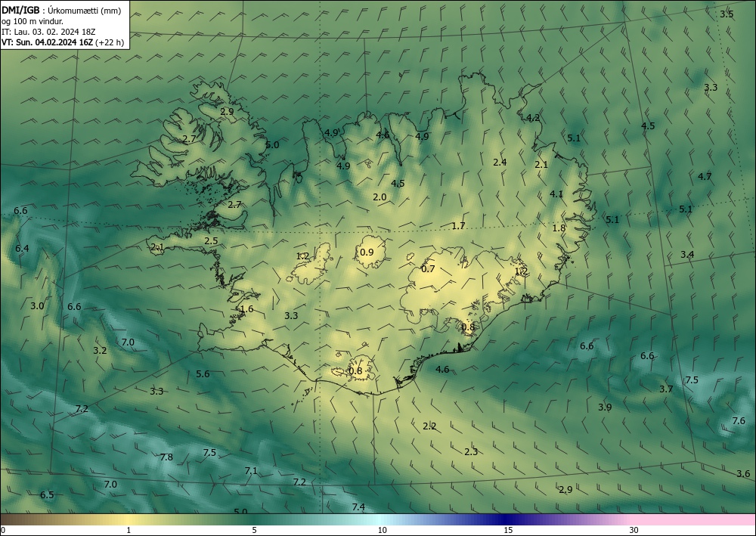Click the 7.8 precipitation value
The width and height of the screenshot is (756, 536).
pyautogui.click(x=166, y=457)
